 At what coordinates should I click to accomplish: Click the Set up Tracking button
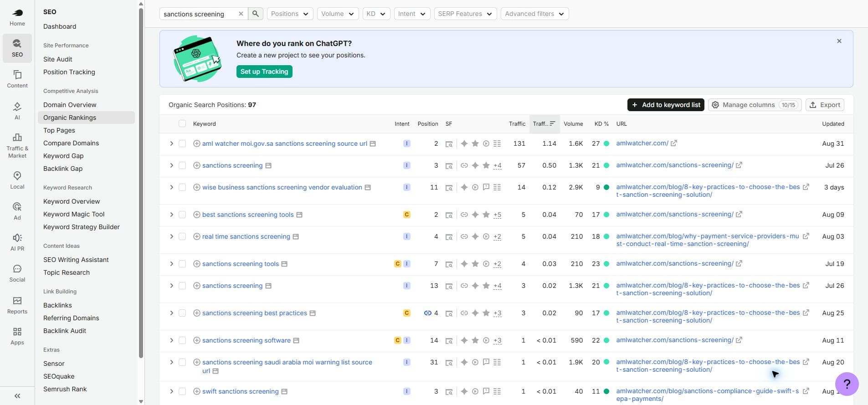[x=264, y=72]
